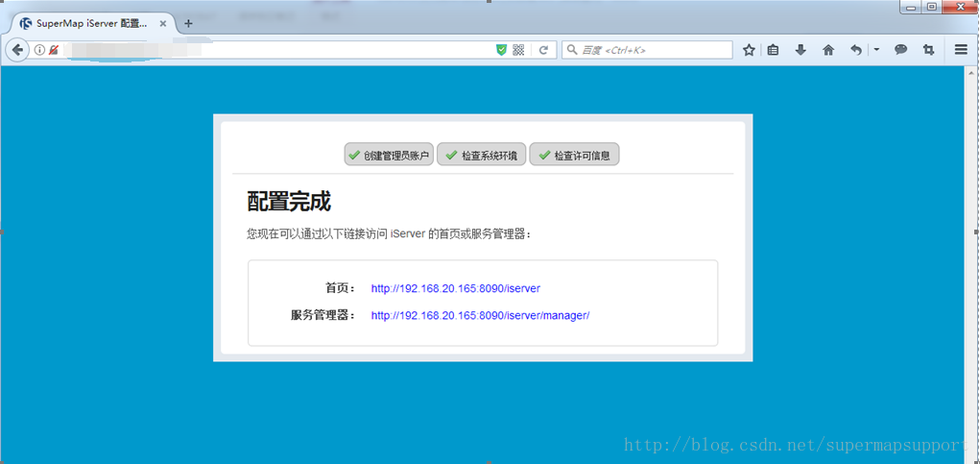Click the 配置完成 heading text
The height and width of the screenshot is (464, 980).
click(x=289, y=202)
